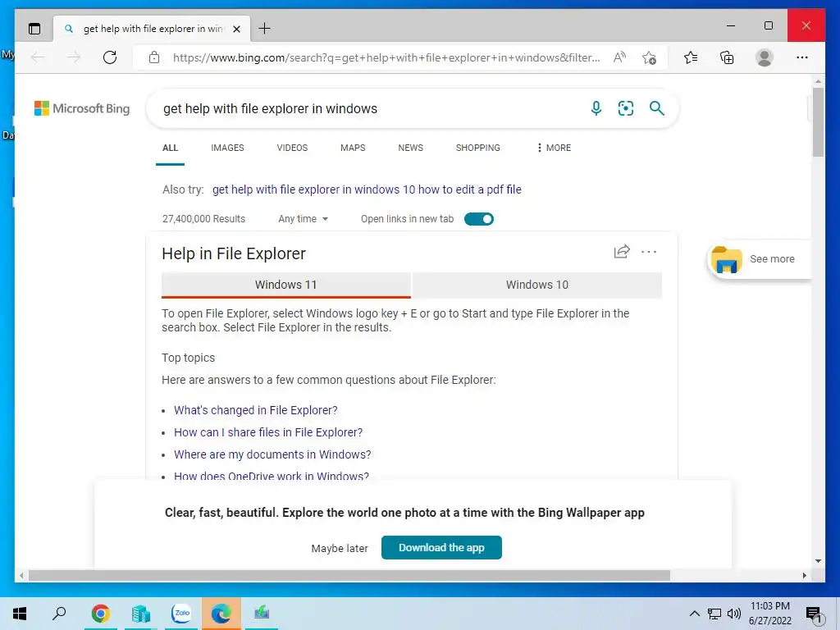Open 'How can I share files' link
840x630 pixels.
[268, 432]
